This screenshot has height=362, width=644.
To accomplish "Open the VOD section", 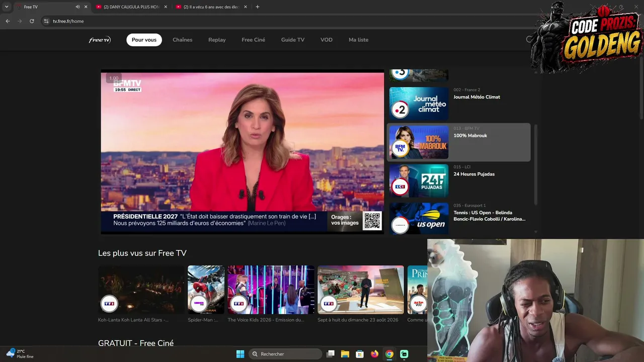I will click(x=327, y=40).
